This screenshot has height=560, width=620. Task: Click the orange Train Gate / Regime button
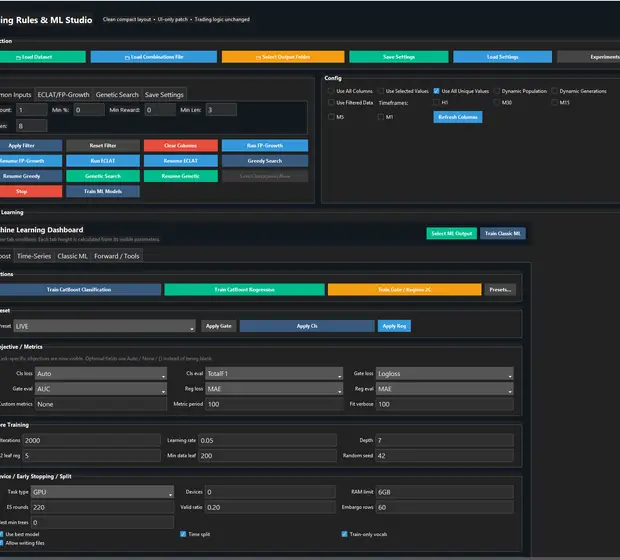pos(405,290)
